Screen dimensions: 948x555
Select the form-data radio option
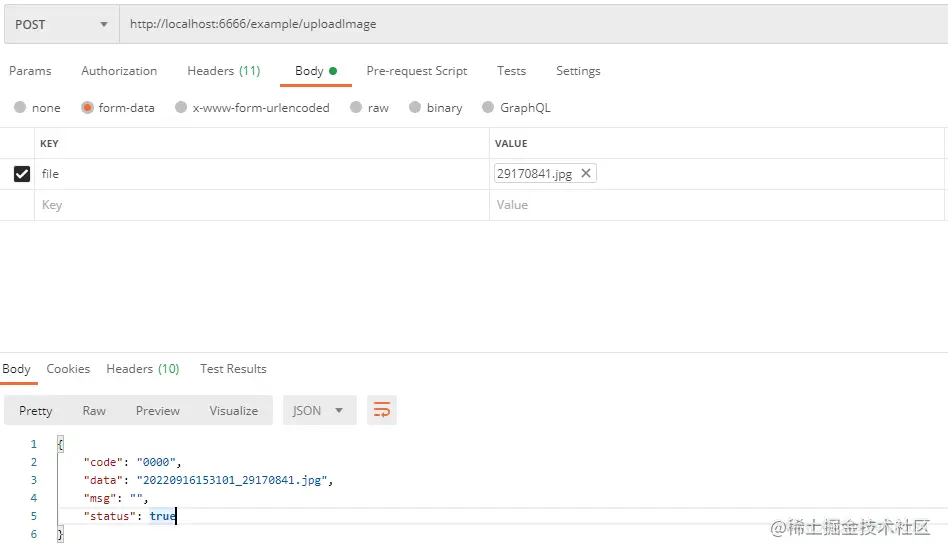(88, 107)
